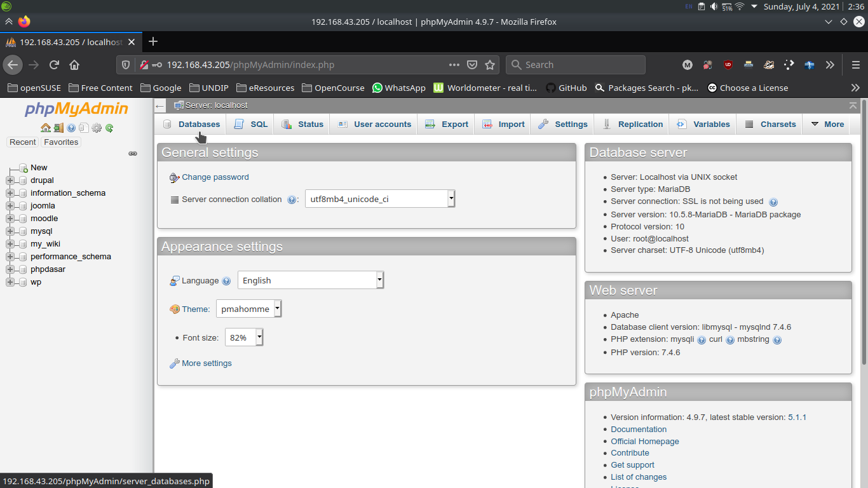Click the latest stable version 5.1.1 link

(797, 417)
